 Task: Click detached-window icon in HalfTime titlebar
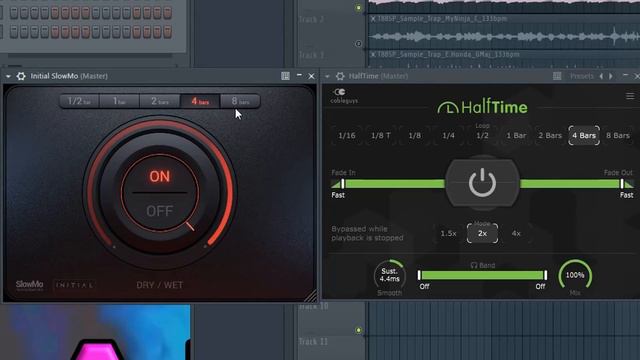coord(557,76)
